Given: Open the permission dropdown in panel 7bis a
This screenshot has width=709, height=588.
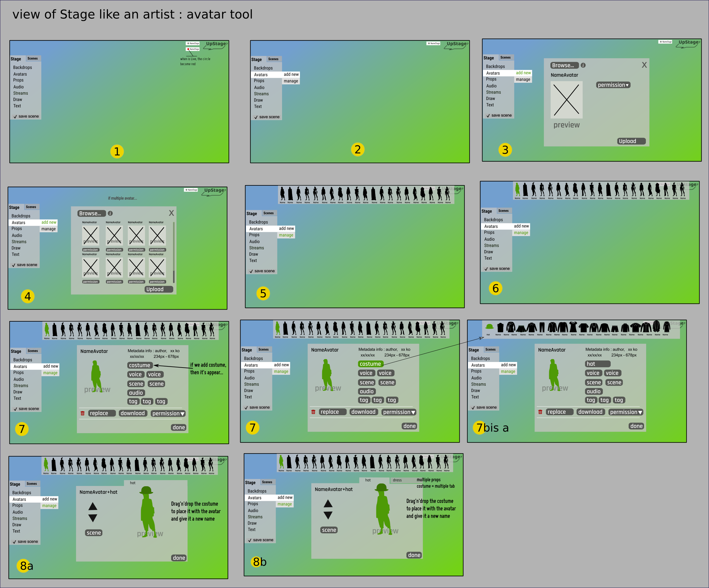Looking at the screenshot, I should (626, 412).
